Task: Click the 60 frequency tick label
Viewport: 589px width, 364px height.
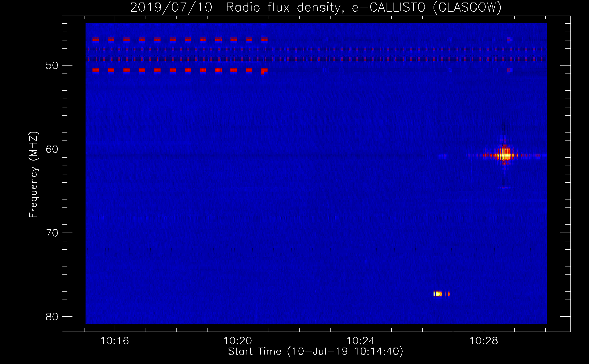Action: coord(52,149)
